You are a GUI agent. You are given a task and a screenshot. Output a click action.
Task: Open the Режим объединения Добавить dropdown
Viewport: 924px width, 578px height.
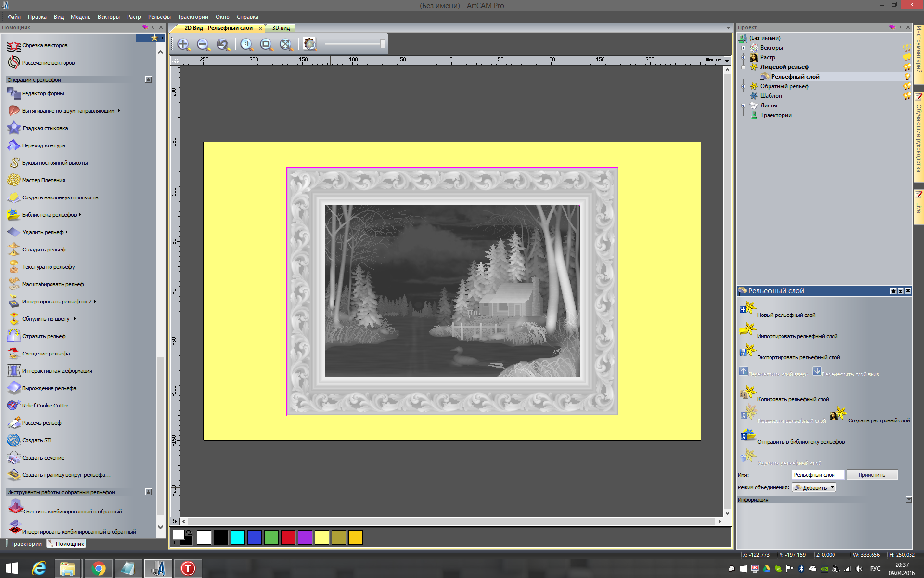point(814,487)
